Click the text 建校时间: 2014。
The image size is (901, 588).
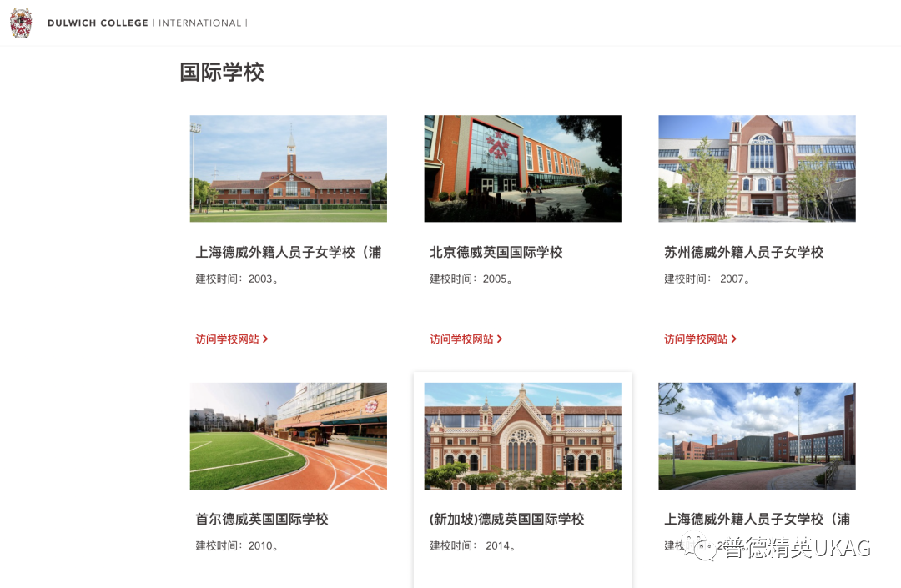coord(473,546)
